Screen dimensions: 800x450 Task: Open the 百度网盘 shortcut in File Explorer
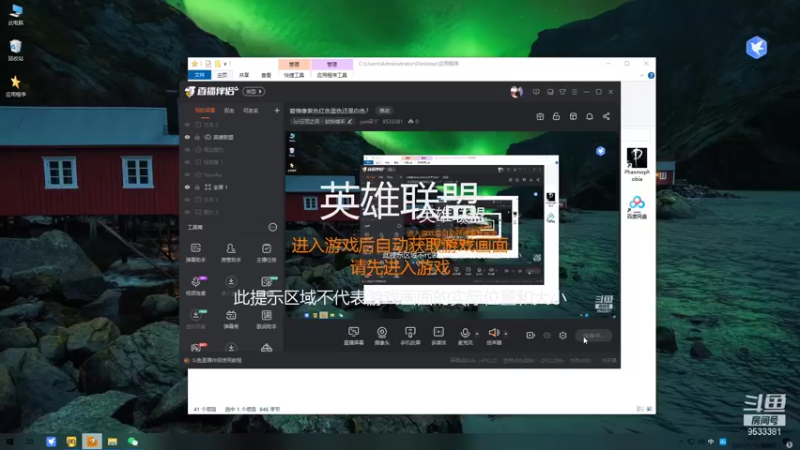pos(637,208)
